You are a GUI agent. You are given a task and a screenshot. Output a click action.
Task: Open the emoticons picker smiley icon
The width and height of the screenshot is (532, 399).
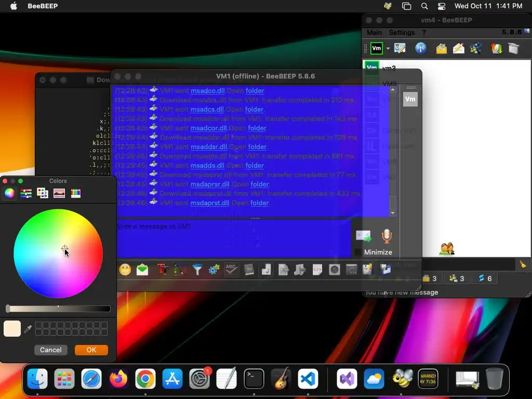(125, 270)
